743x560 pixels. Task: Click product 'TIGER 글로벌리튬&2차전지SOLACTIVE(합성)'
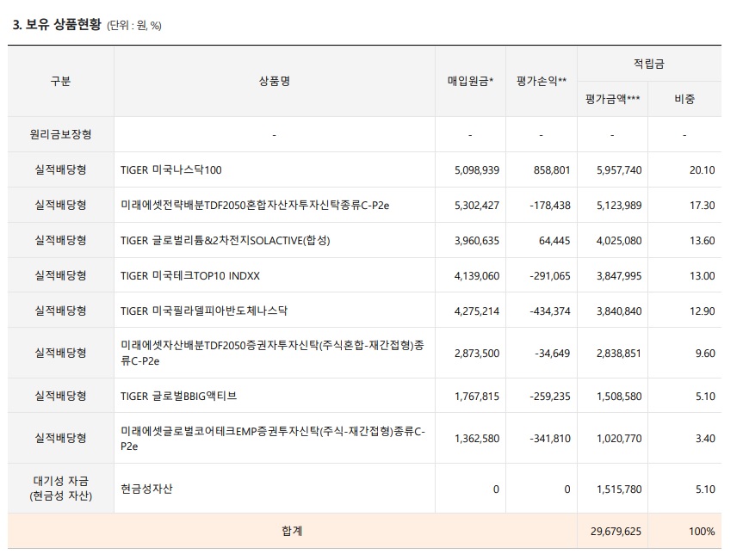[225, 241]
